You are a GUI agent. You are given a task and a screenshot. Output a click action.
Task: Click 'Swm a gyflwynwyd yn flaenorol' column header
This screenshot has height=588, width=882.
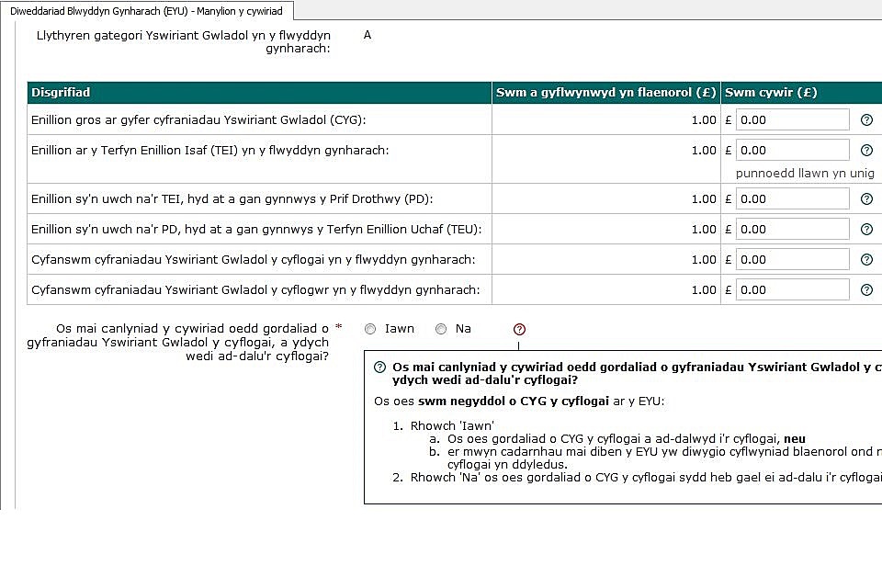click(605, 93)
